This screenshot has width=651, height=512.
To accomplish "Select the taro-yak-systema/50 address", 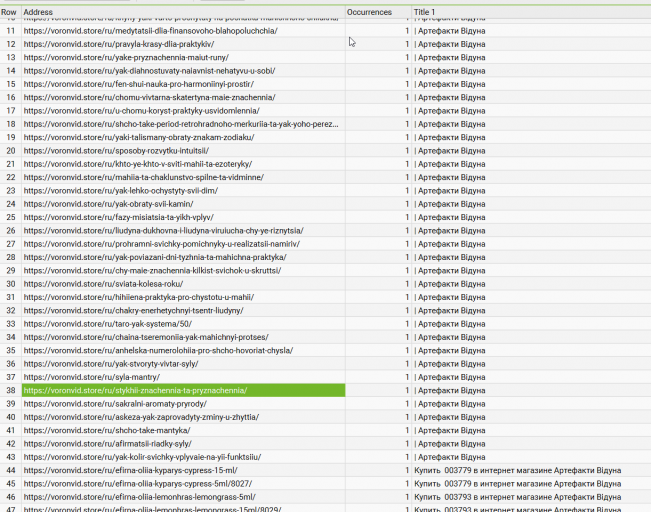I will [108, 323].
